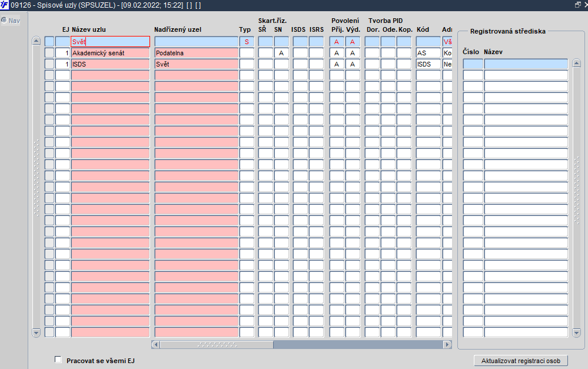Click the horizontal scrollbar thumb under the grid

[x=217, y=344]
